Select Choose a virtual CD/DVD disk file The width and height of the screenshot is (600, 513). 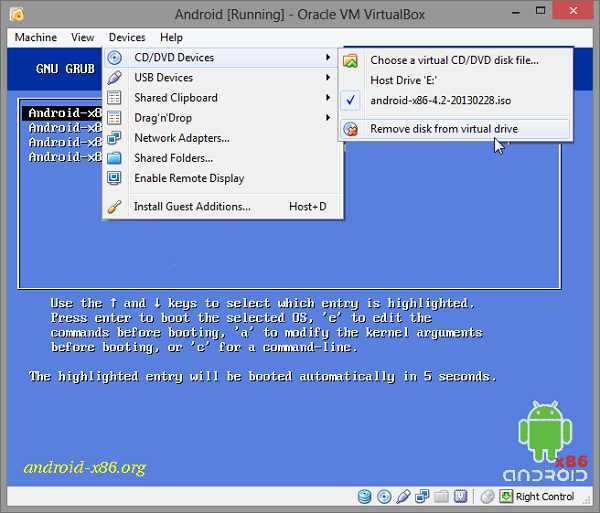pos(455,60)
